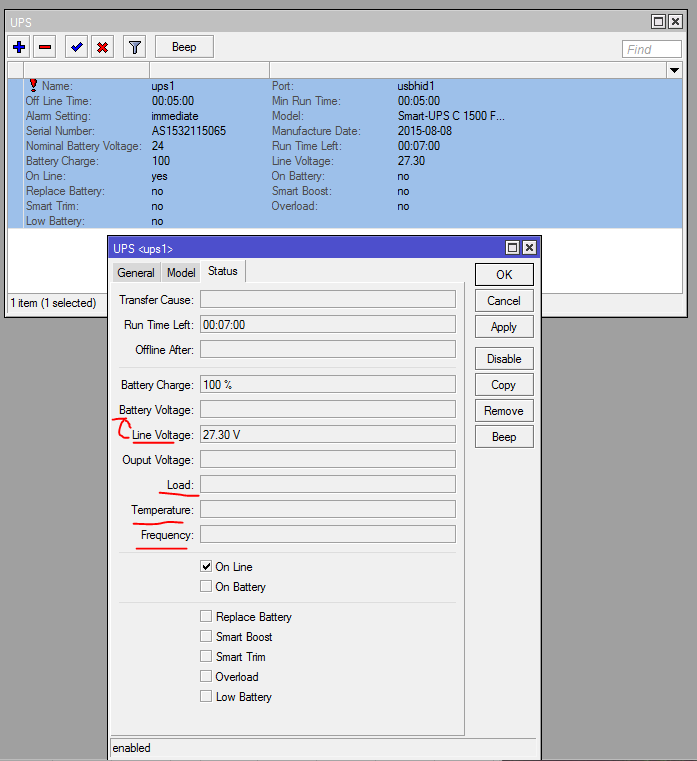Click the Copy button

click(504, 385)
